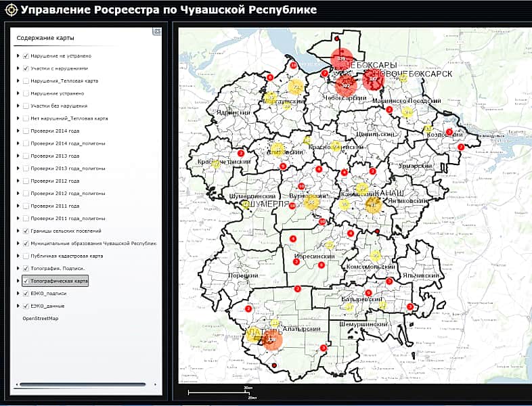Turn on 'Публичная кадастровая карта' layer
This screenshot has width=532, height=406.
pyautogui.click(x=26, y=256)
